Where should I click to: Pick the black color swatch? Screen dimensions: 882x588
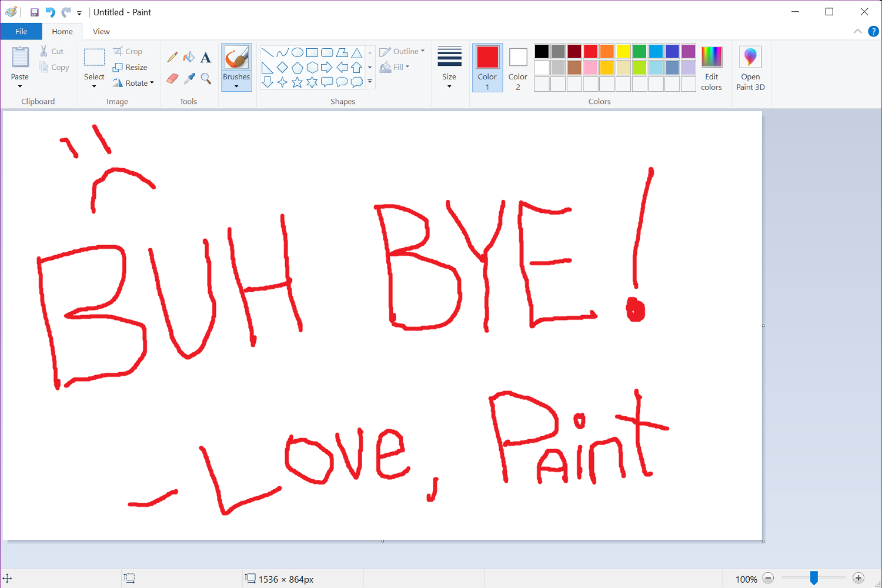pyautogui.click(x=542, y=51)
